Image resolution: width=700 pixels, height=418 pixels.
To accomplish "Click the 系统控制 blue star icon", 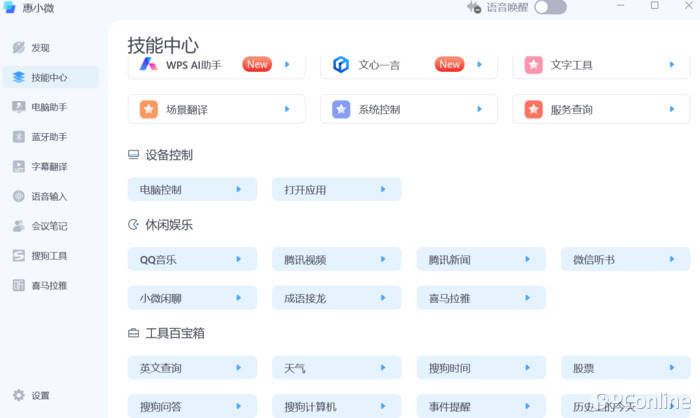I will pyautogui.click(x=341, y=109).
